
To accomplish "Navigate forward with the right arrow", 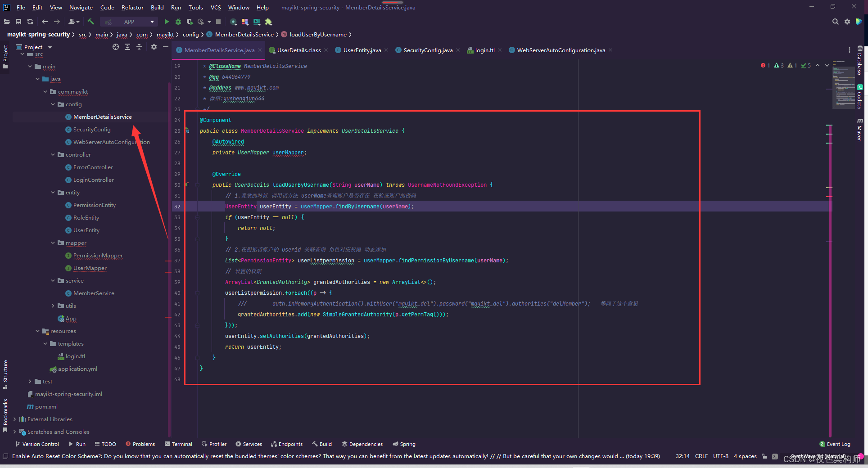I will 57,22.
